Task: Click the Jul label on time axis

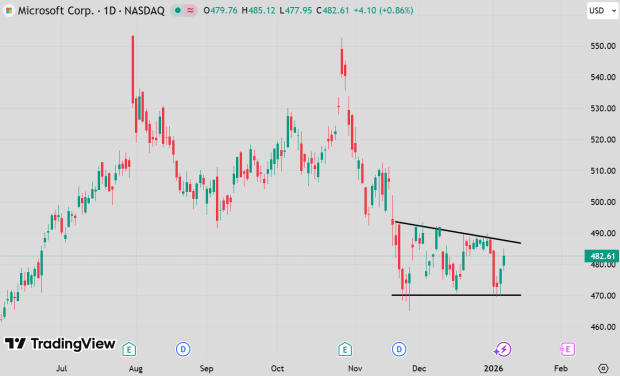Action: coord(61,368)
